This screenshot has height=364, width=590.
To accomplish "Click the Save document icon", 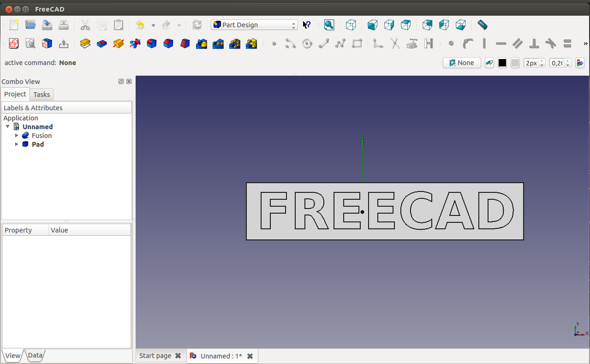I will coord(47,25).
